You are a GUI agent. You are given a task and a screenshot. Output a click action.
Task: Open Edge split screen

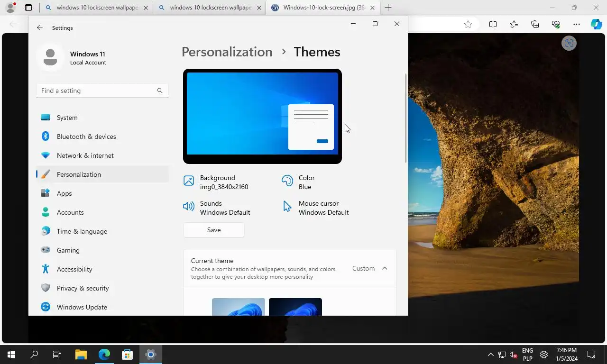pyautogui.click(x=493, y=25)
